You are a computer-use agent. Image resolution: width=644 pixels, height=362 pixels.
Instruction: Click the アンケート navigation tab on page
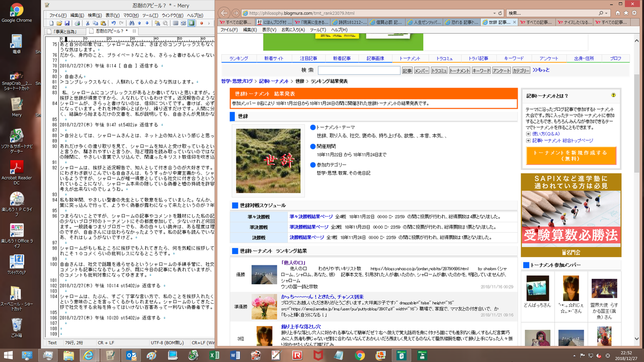click(548, 58)
